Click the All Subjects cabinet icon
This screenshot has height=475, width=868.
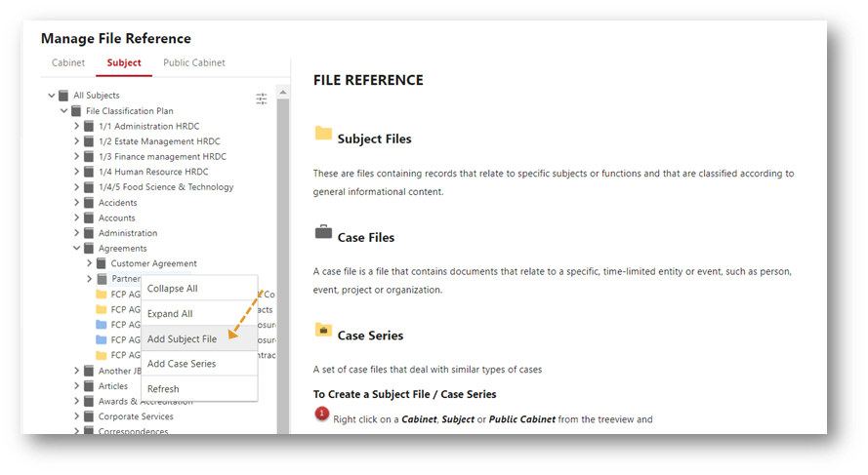63,96
